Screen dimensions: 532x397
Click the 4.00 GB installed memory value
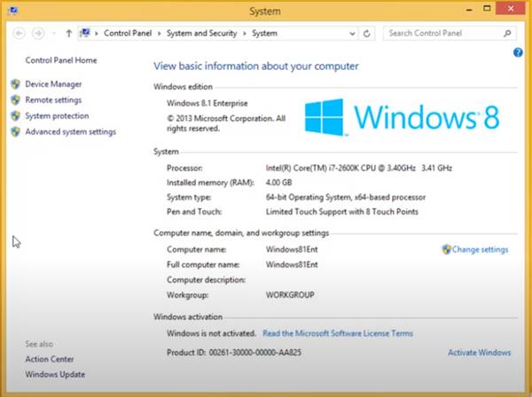tap(279, 183)
